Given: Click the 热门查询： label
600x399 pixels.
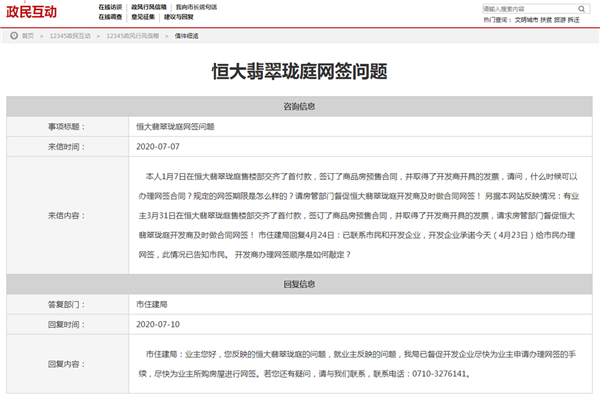Looking at the screenshot, I should click(497, 20).
